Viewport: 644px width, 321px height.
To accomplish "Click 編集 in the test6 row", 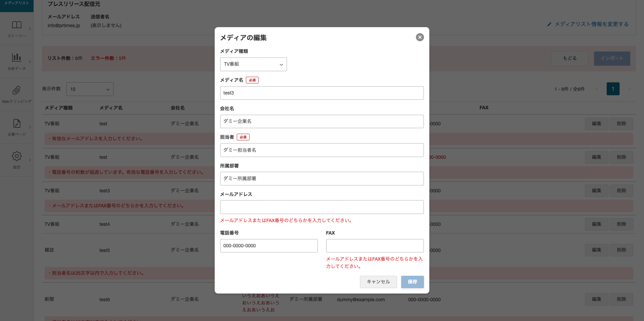I will (596, 299).
